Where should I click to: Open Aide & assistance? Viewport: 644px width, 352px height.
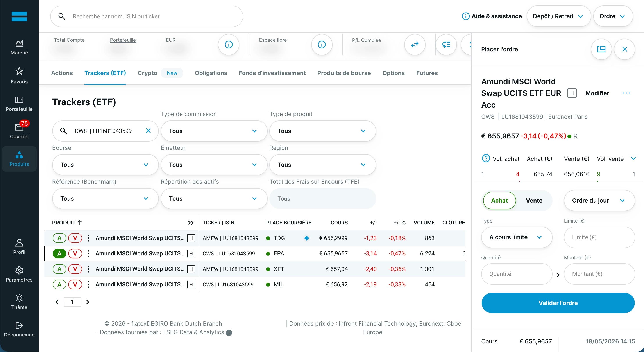coord(492,16)
